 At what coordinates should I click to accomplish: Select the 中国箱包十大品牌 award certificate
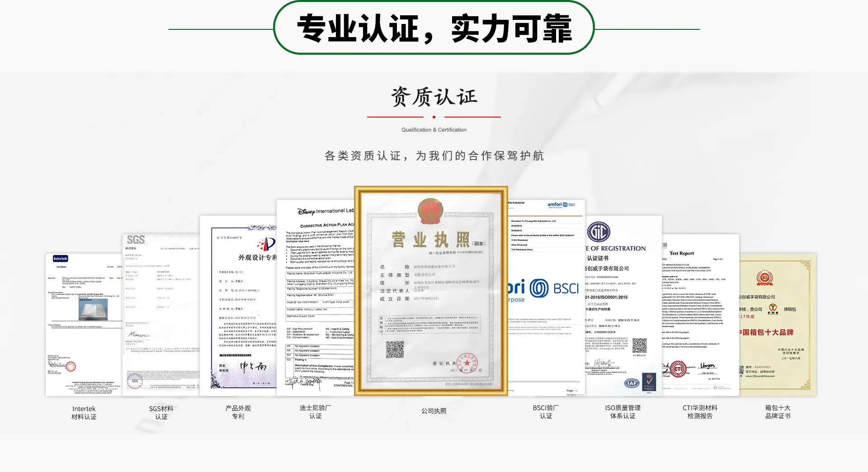coord(778,325)
